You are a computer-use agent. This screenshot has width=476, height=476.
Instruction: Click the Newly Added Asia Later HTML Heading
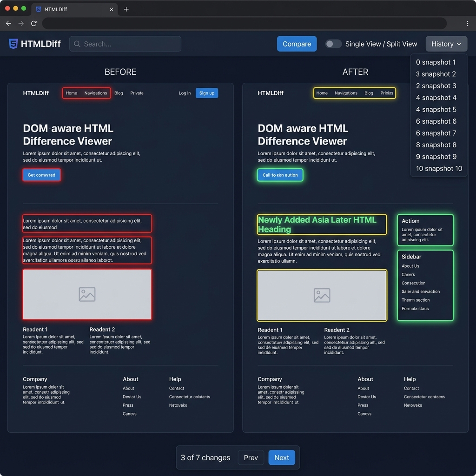(x=317, y=225)
